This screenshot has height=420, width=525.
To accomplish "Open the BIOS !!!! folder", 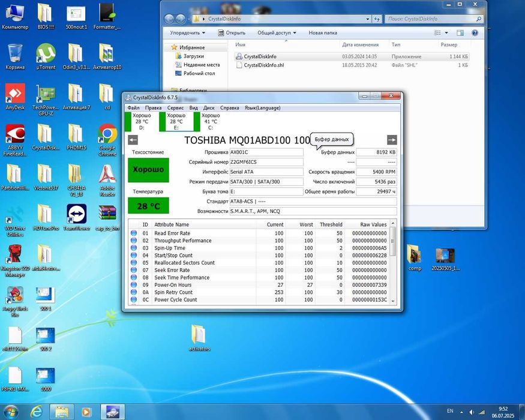I will click(x=46, y=17).
